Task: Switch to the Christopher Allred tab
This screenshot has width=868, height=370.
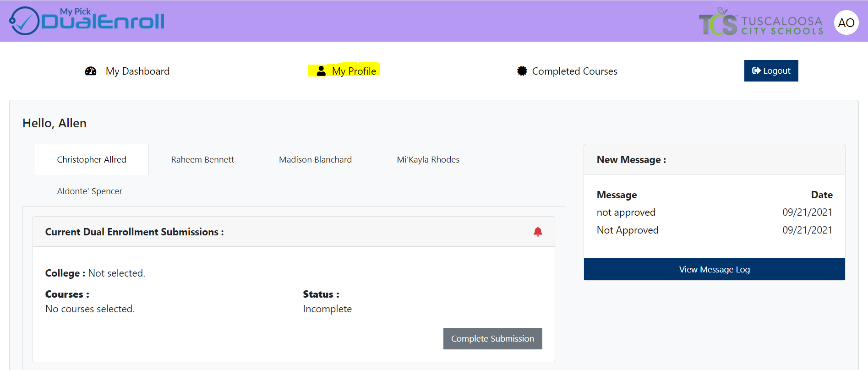Action: pyautogui.click(x=92, y=160)
